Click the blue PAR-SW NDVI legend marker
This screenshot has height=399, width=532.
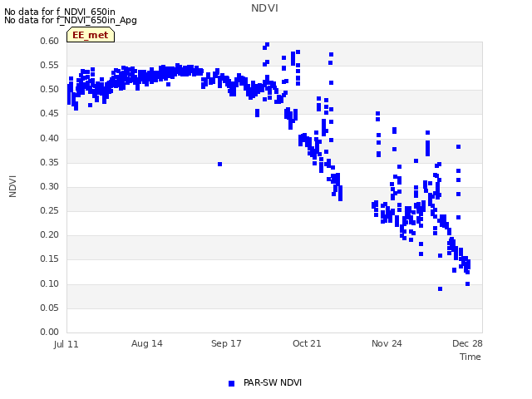pyautogui.click(x=231, y=383)
